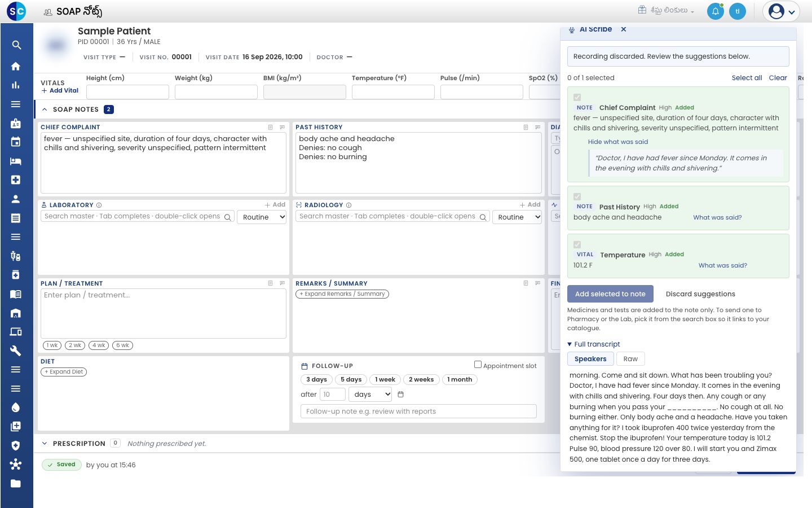812x508 pixels.
Task: Open the bed icon in the sidebar
Action: (16, 161)
